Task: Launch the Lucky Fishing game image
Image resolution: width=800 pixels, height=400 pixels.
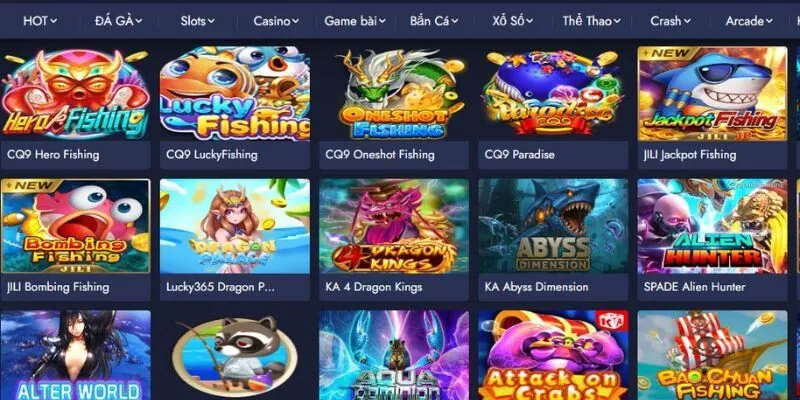Action: 235,93
